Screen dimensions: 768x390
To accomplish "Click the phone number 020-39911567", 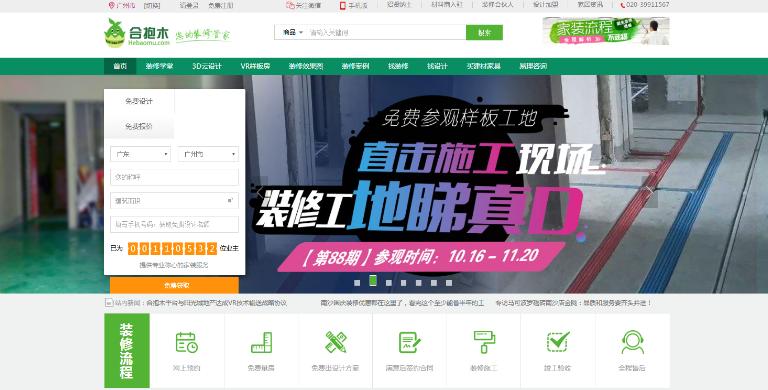I will click(x=648, y=5).
